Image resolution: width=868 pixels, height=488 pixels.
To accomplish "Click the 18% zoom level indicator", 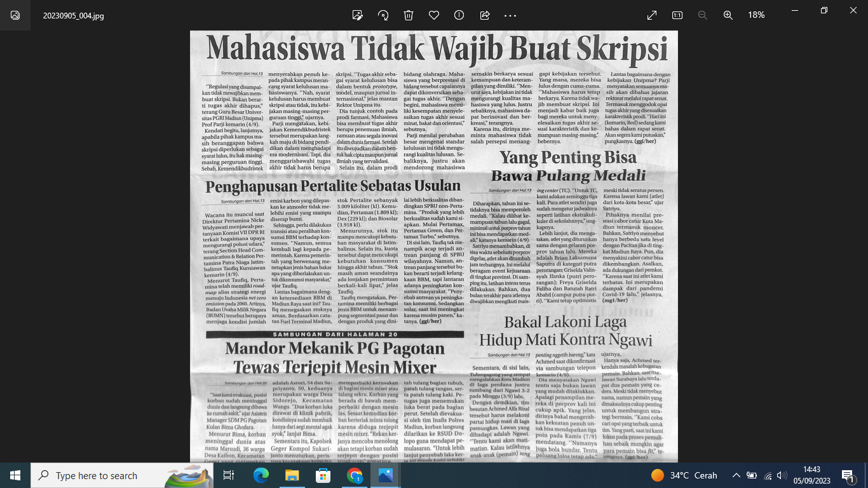I will (x=756, y=15).
